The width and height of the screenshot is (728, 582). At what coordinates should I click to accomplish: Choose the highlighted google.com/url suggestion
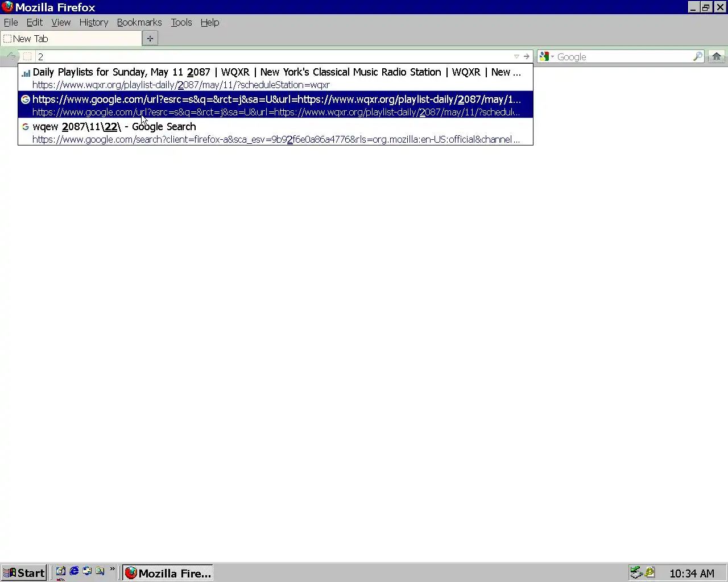coord(275,105)
